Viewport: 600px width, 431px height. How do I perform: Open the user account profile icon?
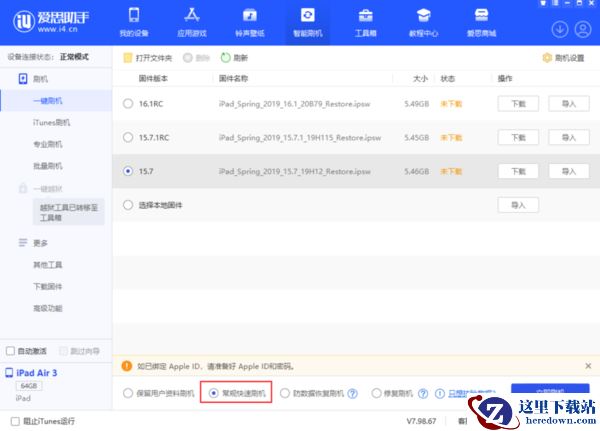tap(583, 29)
